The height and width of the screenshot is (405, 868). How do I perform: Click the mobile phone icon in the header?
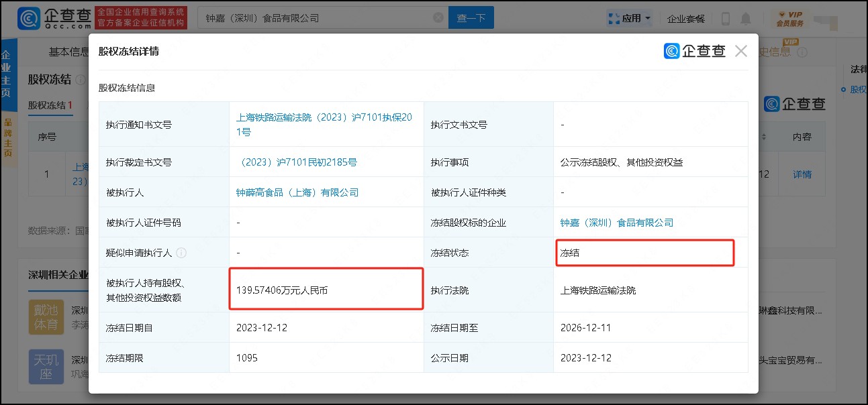tap(726, 18)
